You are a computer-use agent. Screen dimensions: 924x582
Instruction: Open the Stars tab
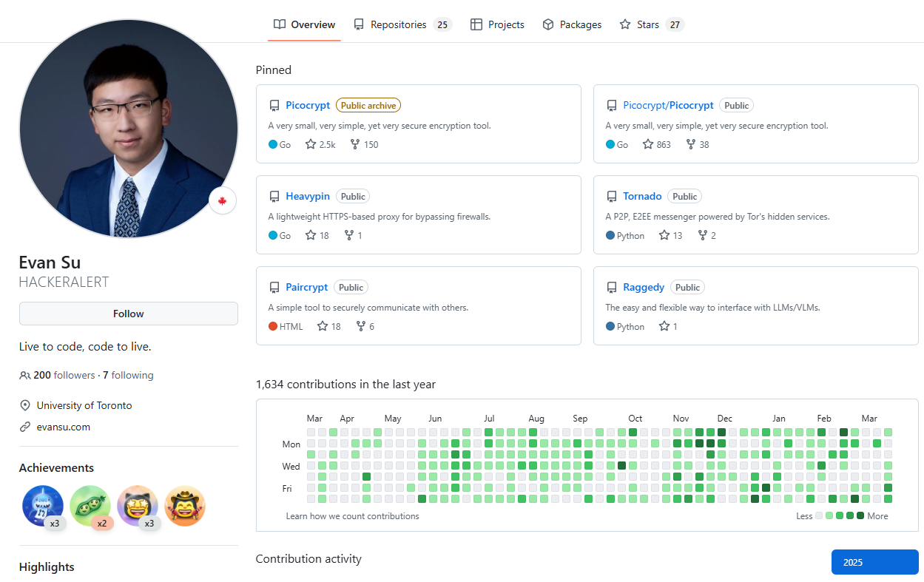pyautogui.click(x=649, y=24)
